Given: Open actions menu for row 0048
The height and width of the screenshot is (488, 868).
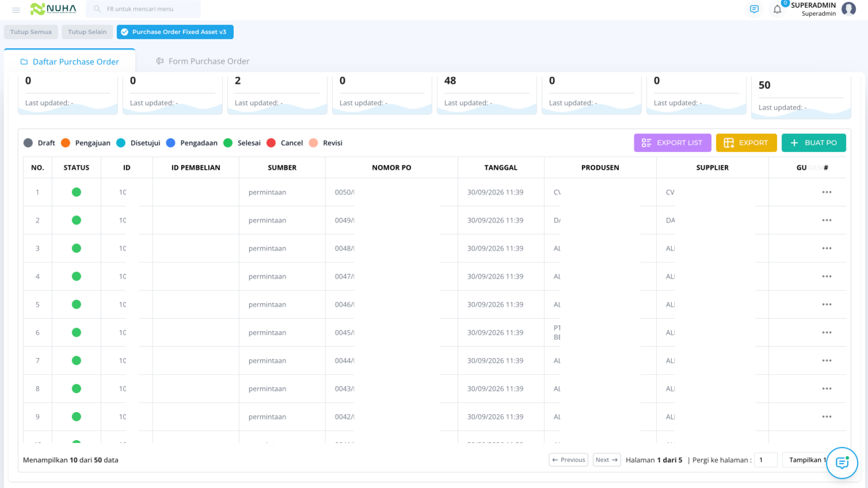Looking at the screenshot, I should pyautogui.click(x=827, y=248).
